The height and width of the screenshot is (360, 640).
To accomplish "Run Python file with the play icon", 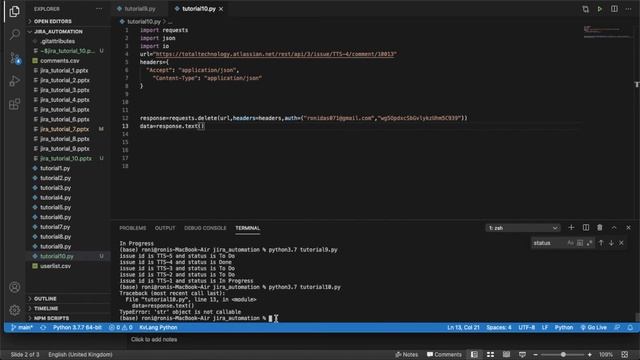I will pyautogui.click(x=600, y=9).
